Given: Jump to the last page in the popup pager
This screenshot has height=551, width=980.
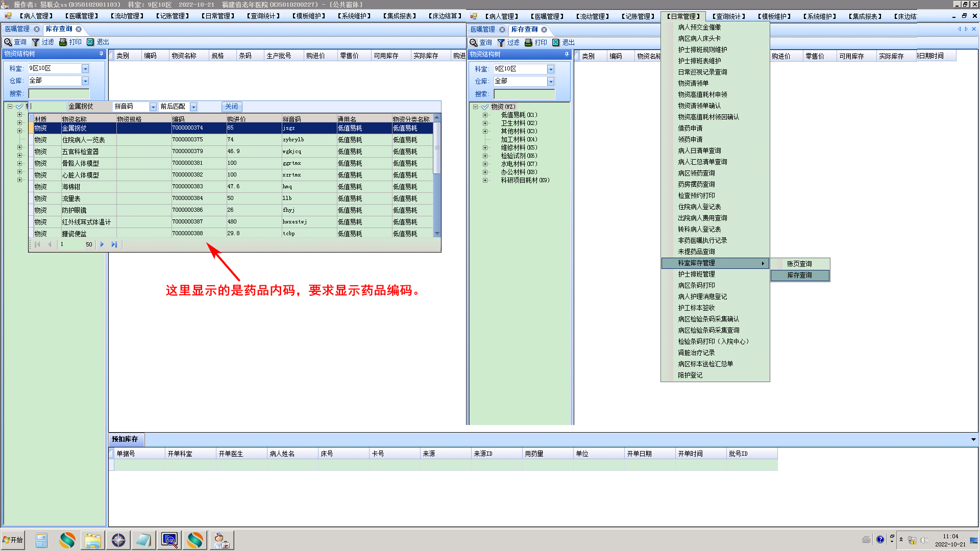Looking at the screenshot, I should coord(114,244).
